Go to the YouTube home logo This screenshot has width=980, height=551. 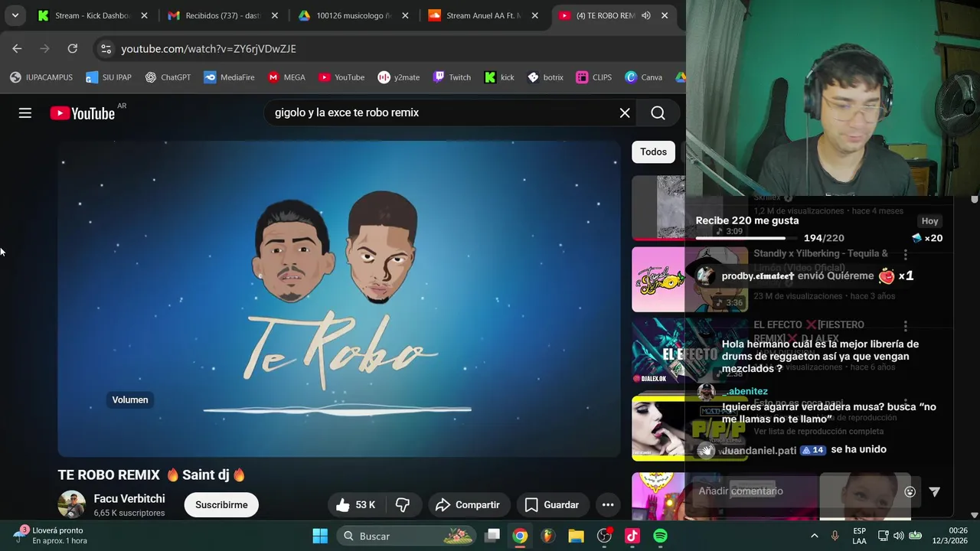[x=83, y=113]
